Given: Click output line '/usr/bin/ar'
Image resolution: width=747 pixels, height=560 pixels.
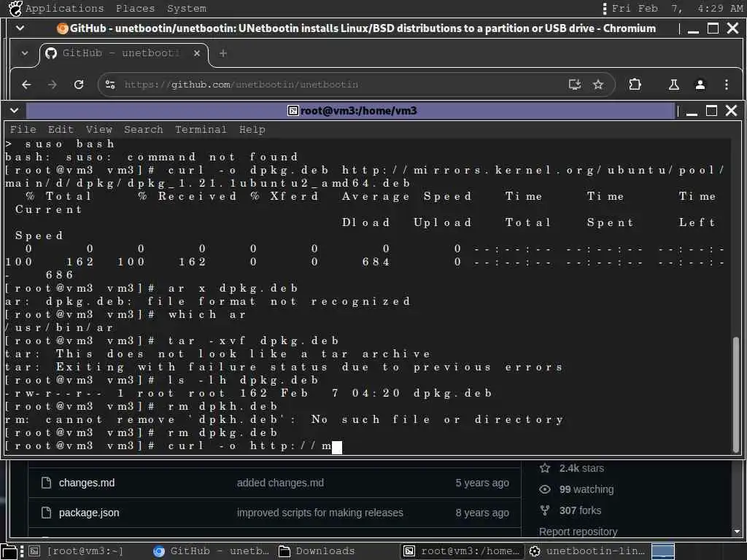Looking at the screenshot, I should coord(59,327).
